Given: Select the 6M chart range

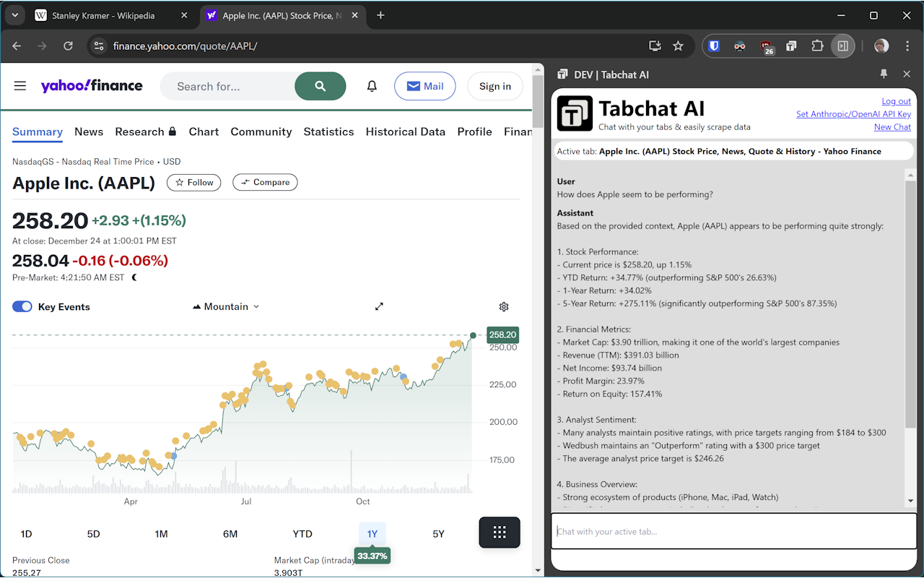Looking at the screenshot, I should point(230,534).
